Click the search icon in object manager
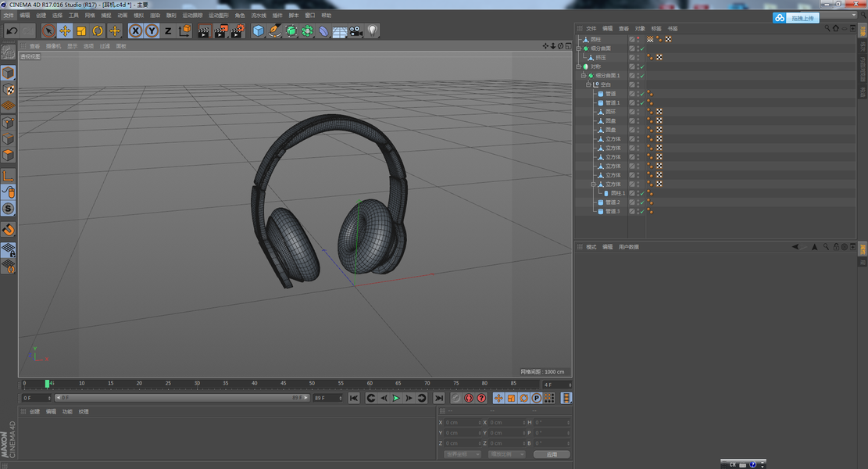Screen dimensions: 868x469 (x=827, y=28)
